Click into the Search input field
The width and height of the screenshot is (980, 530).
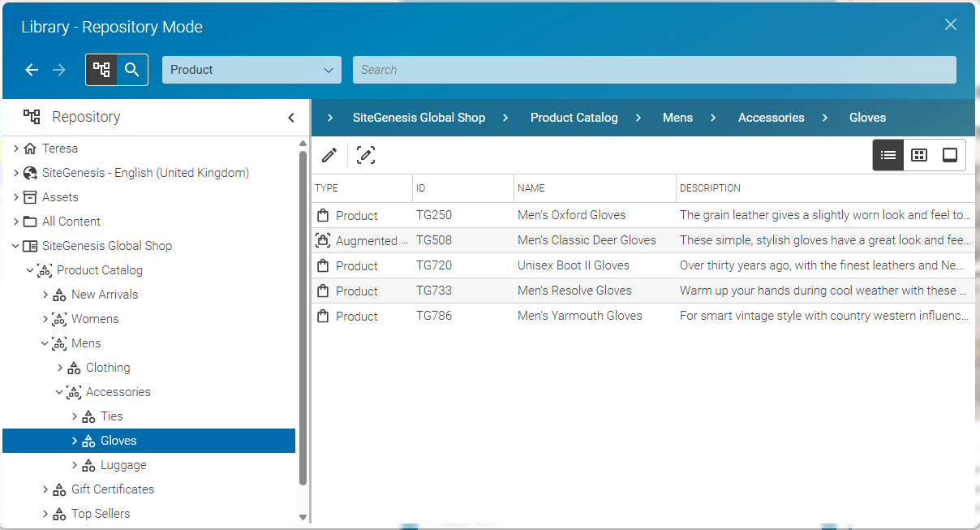(x=654, y=70)
